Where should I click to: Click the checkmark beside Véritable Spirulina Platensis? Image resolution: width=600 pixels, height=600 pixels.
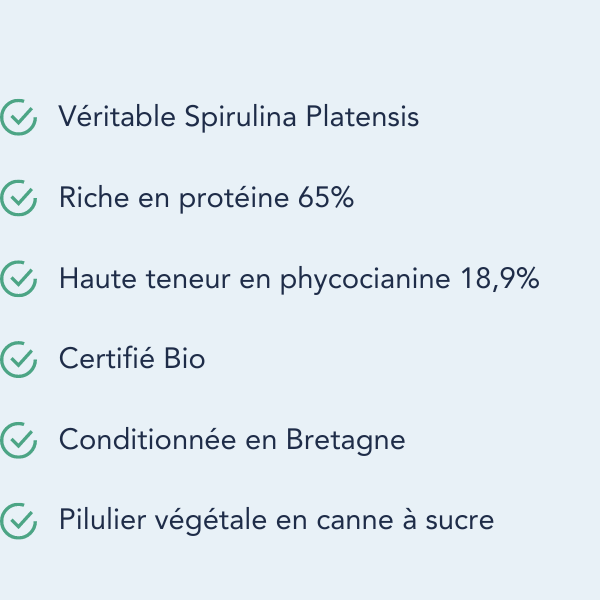pos(19,118)
